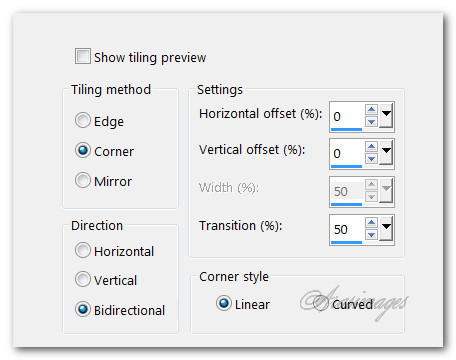The height and width of the screenshot is (360, 456).
Task: Open the Horizontal offset dropdown slider
Action: (386, 115)
